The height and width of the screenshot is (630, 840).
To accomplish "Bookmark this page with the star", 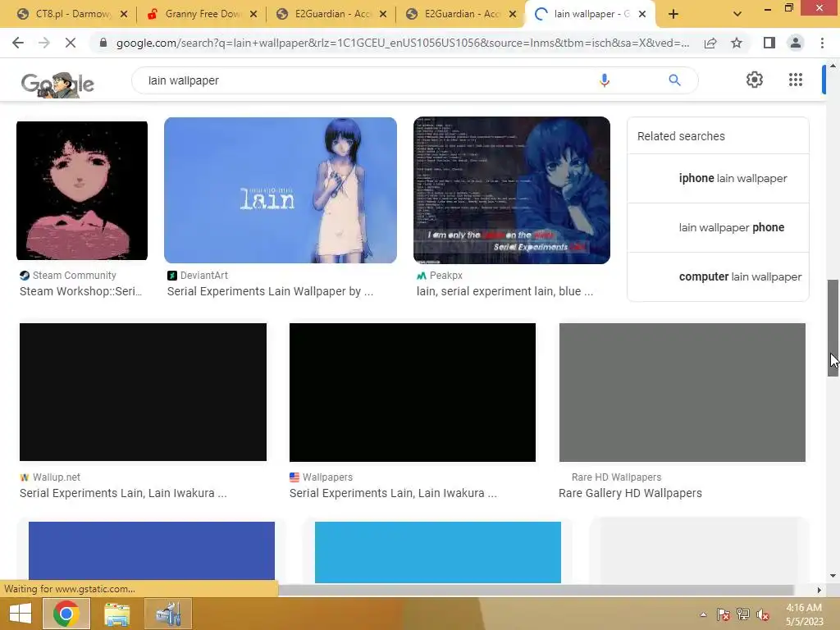I will pos(737,43).
